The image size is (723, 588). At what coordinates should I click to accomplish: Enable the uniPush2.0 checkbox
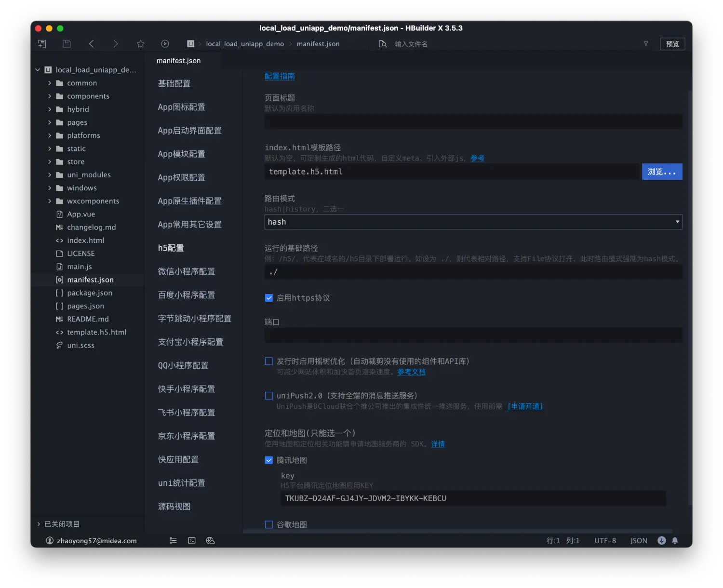[x=269, y=396]
